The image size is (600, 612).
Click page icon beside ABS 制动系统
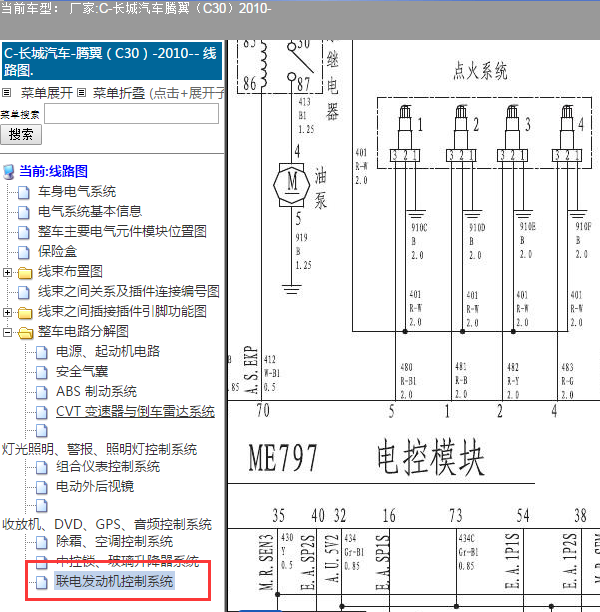pyautogui.click(x=42, y=392)
